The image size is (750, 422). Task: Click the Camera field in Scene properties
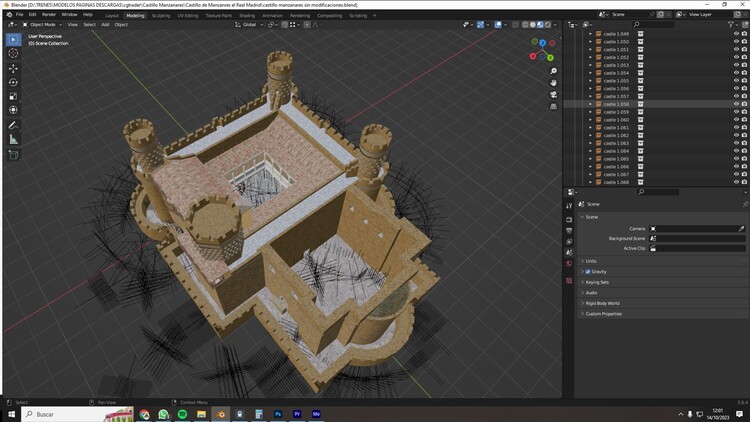697,228
